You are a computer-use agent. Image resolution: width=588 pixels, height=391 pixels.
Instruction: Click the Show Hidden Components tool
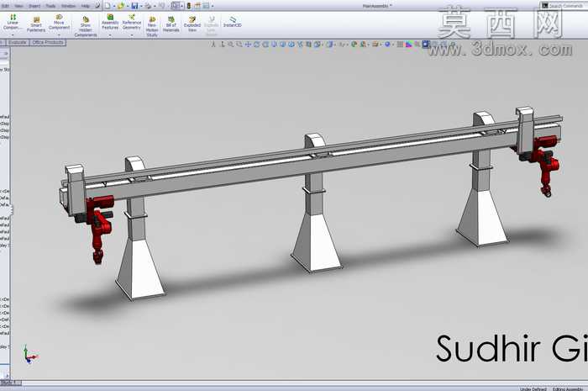click(x=86, y=26)
